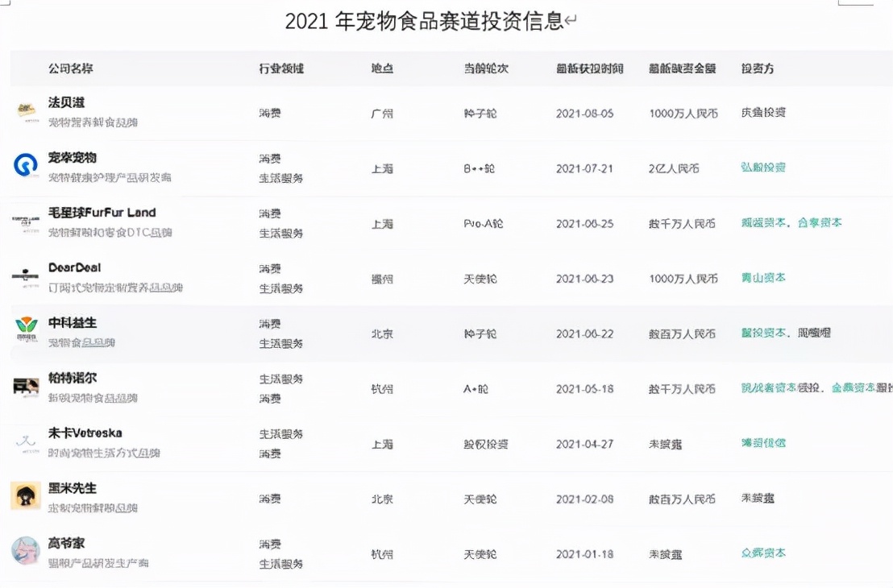
Task: Click the cat avatar logo for 高爷家
Action: point(26,550)
